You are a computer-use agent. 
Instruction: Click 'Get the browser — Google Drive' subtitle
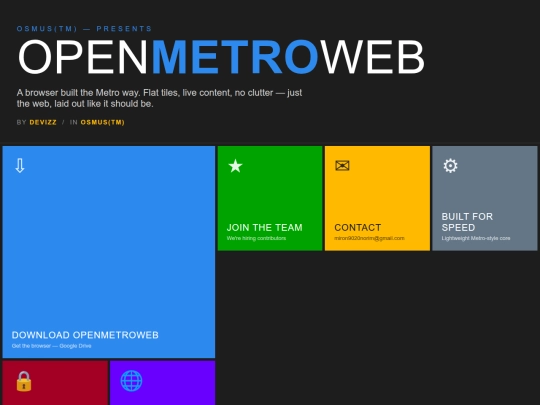click(52, 346)
